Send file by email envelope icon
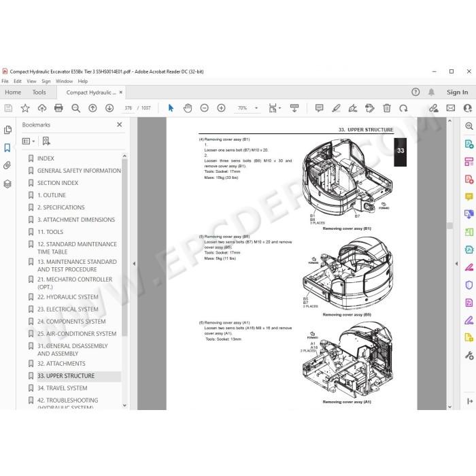This screenshot has width=476, height=476. tap(451, 108)
